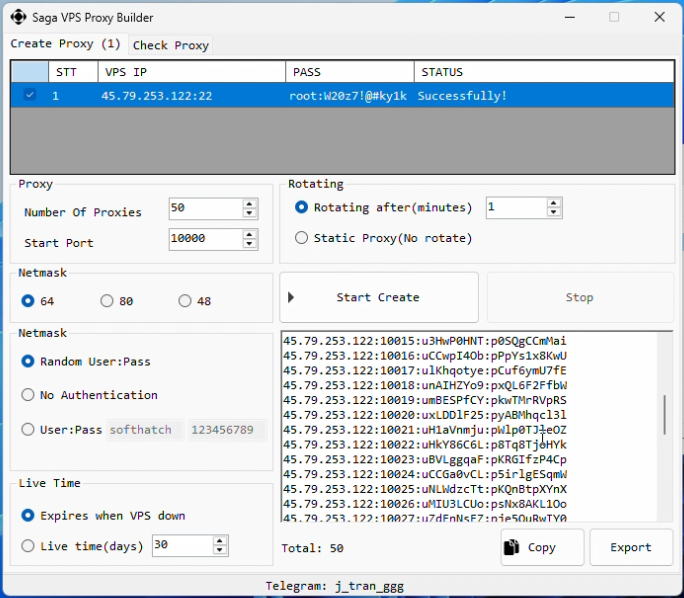The width and height of the screenshot is (684, 598).
Task: Increase Live time days with up arrow
Action: 219,541
